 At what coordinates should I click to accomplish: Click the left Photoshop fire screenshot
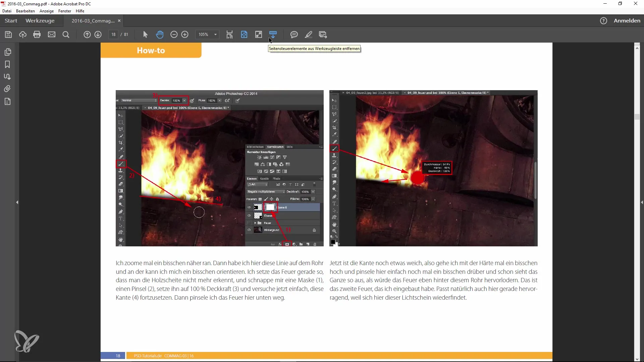click(220, 168)
